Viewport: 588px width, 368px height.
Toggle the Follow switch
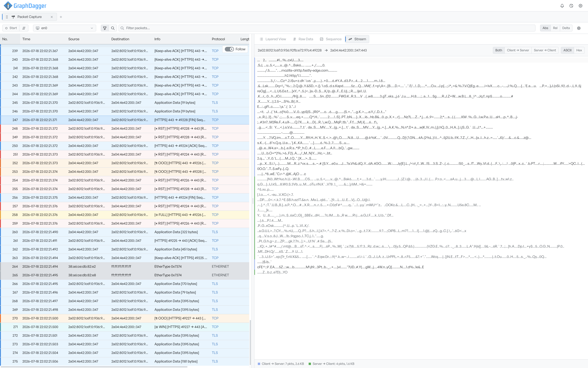coord(229,49)
